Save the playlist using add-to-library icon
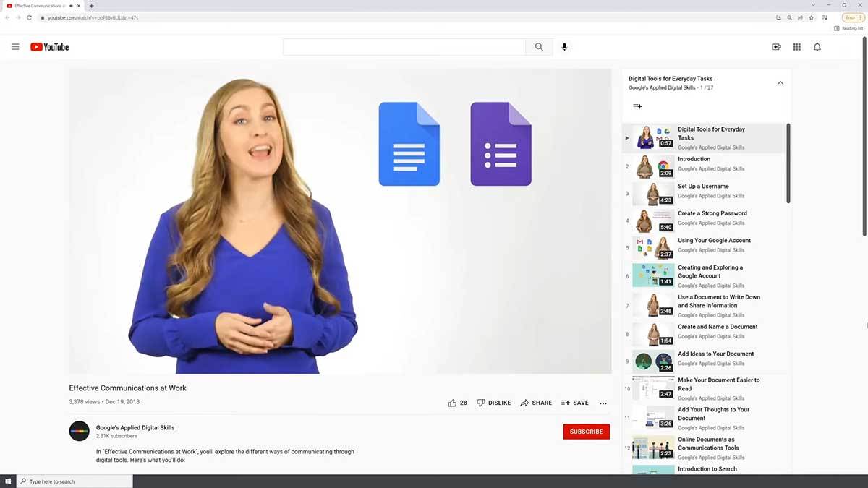This screenshot has height=488, width=868. (637, 106)
